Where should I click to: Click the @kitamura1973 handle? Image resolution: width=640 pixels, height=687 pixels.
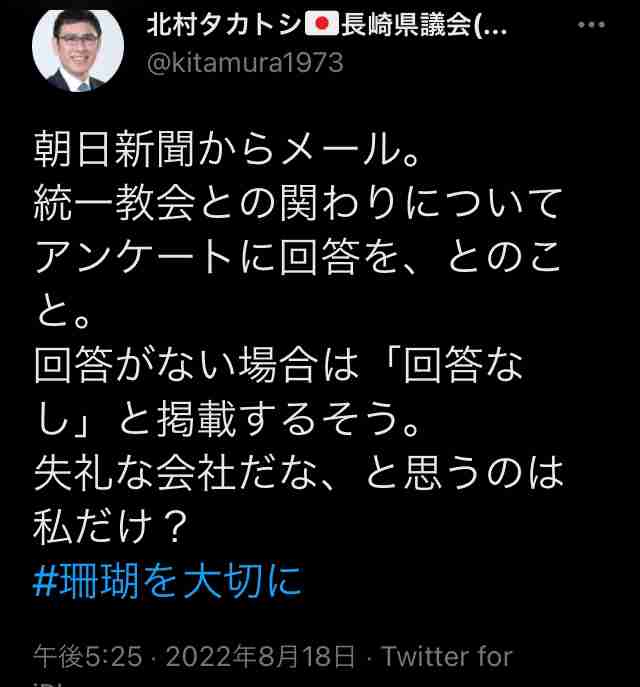[245, 63]
